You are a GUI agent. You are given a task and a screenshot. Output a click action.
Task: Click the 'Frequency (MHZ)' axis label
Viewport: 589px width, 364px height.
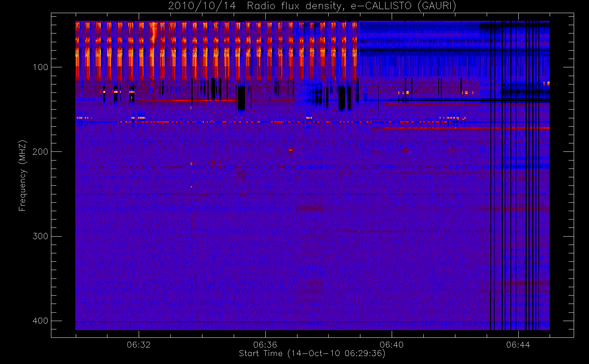[23, 175]
